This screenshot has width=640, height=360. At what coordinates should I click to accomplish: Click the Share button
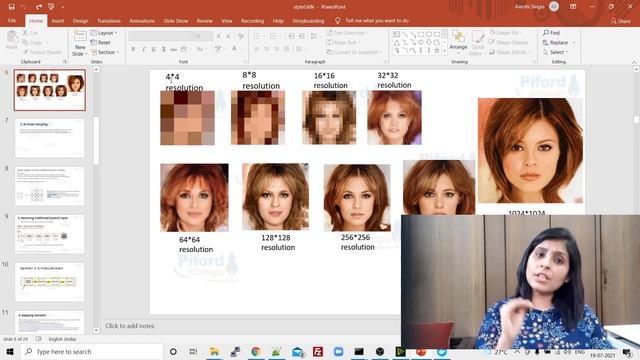[621, 21]
